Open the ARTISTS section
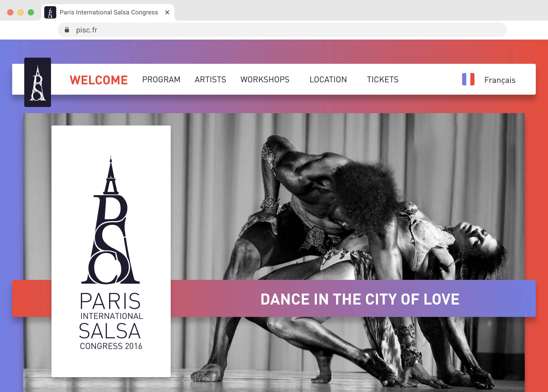The width and height of the screenshot is (548, 392). point(210,79)
